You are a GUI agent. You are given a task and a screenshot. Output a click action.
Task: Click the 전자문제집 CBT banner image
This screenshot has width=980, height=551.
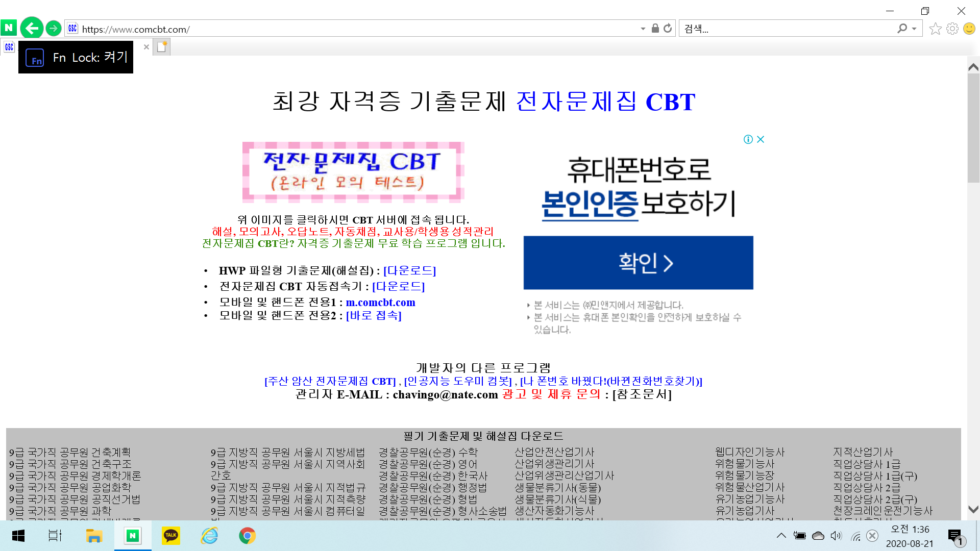tap(353, 172)
